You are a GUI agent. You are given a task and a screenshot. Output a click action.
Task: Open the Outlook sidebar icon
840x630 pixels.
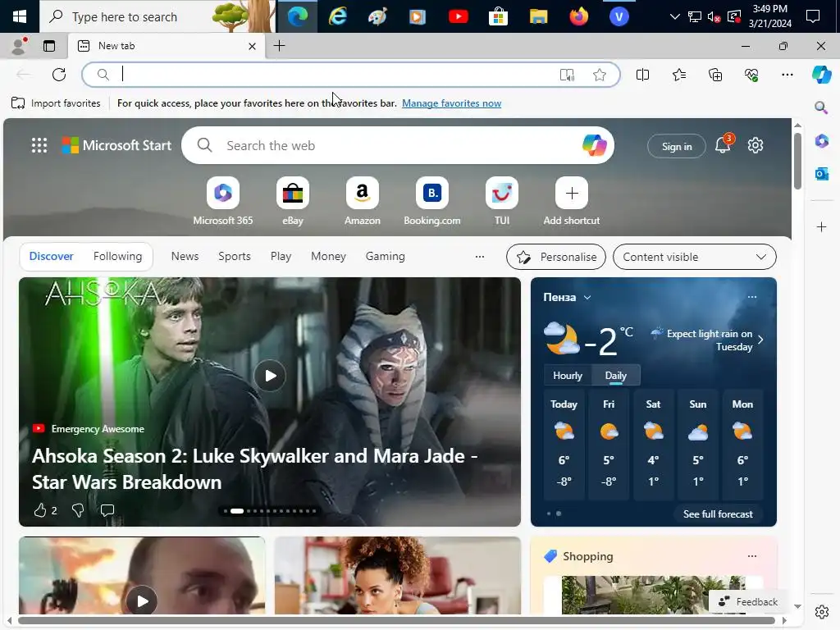[821, 174]
